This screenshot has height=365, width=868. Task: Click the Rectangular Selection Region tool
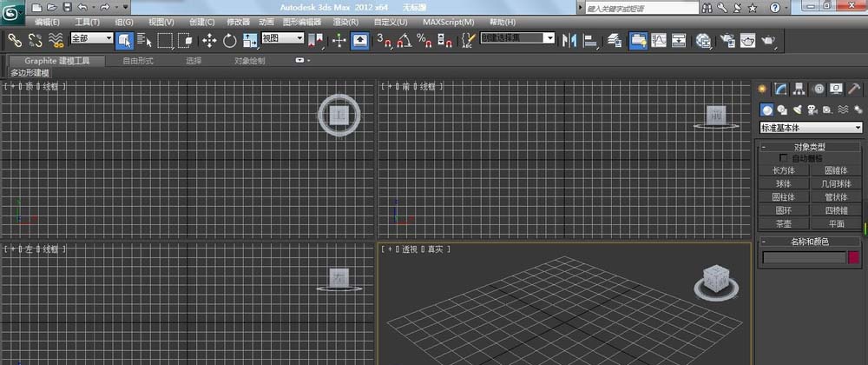pos(165,40)
